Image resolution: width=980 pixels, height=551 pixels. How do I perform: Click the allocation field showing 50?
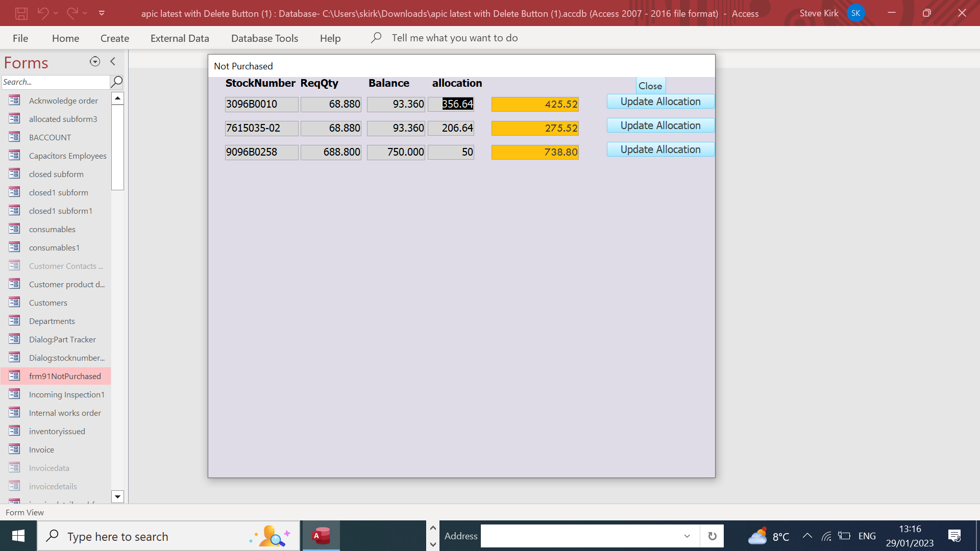(x=451, y=152)
